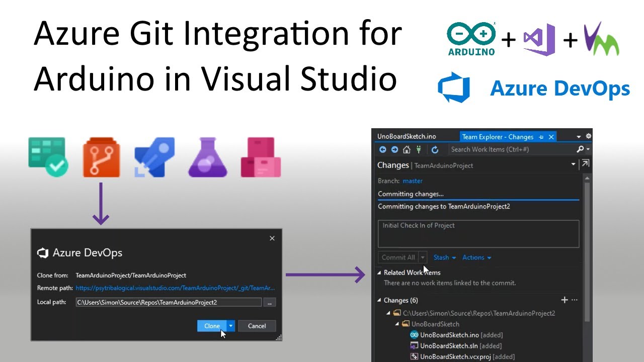
Task: Switch to the UnoBoardSketch.ino tab
Action: (408, 136)
